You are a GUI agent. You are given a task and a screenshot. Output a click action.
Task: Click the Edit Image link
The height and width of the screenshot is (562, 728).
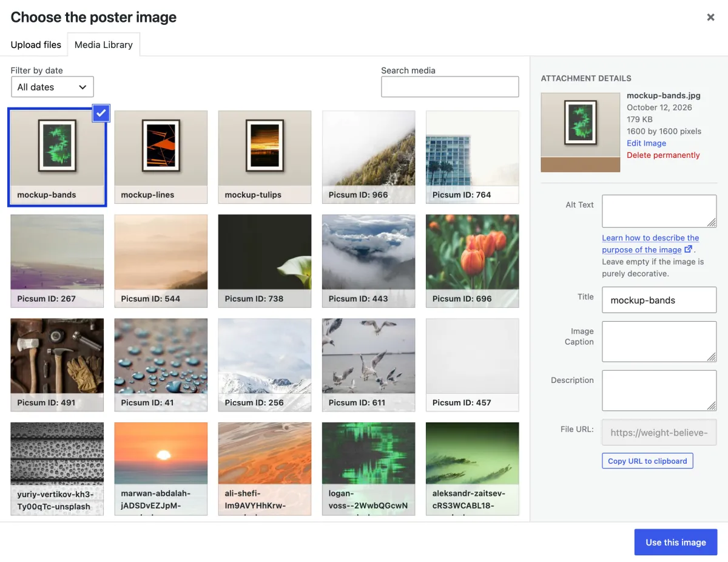point(646,143)
